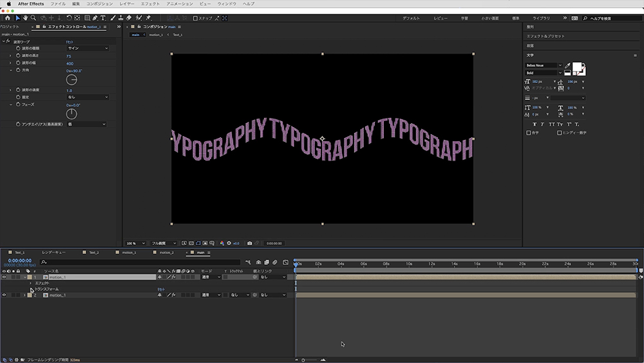The height and width of the screenshot is (363, 644).
Task: Select the Zoom magnifier tool
Action: tap(34, 18)
